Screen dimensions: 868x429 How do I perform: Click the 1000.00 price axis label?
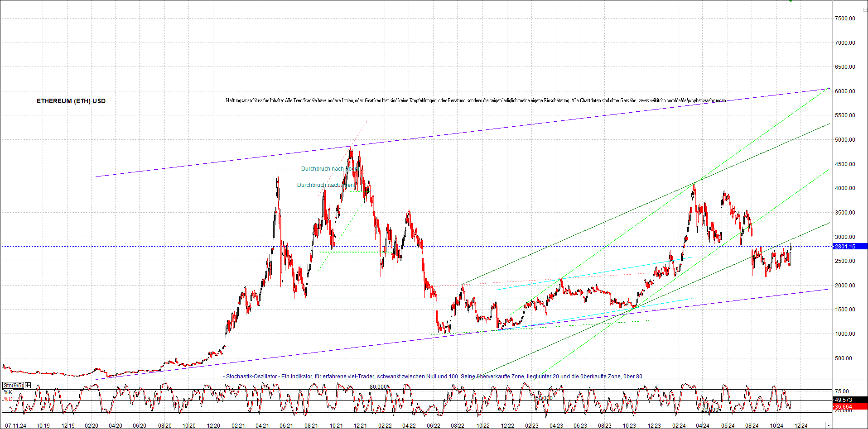tap(845, 334)
